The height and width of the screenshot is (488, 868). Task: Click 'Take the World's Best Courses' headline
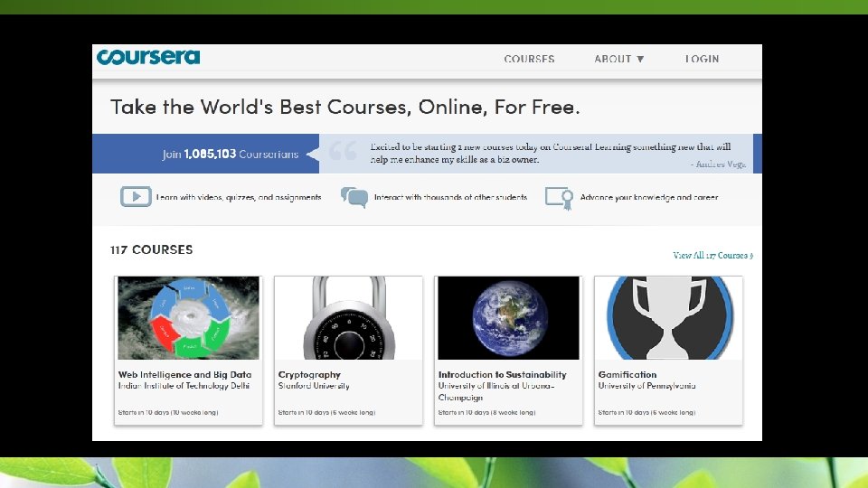pos(345,107)
